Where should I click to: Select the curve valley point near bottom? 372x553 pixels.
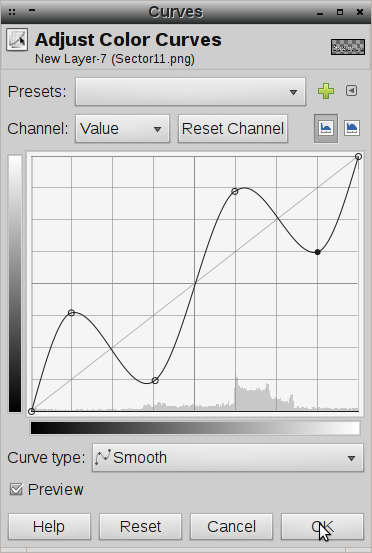click(x=155, y=381)
